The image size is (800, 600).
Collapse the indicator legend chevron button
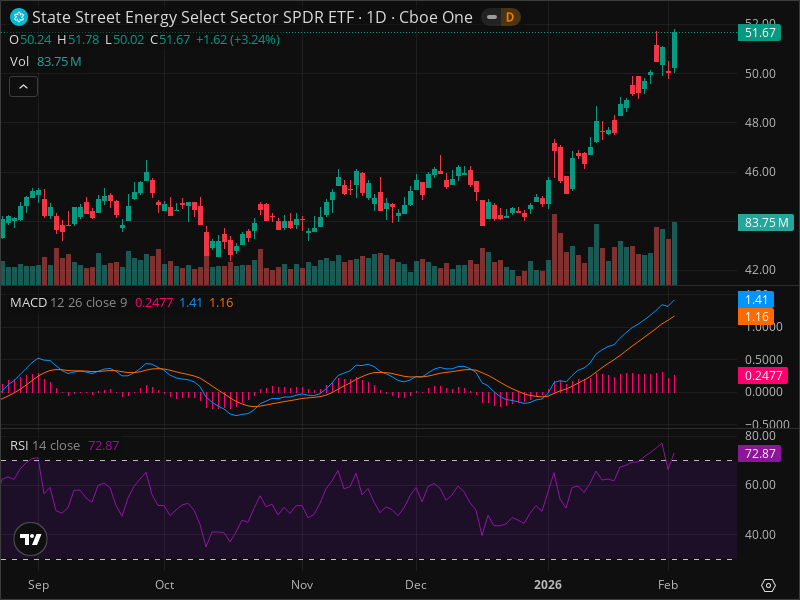pyautogui.click(x=23, y=87)
